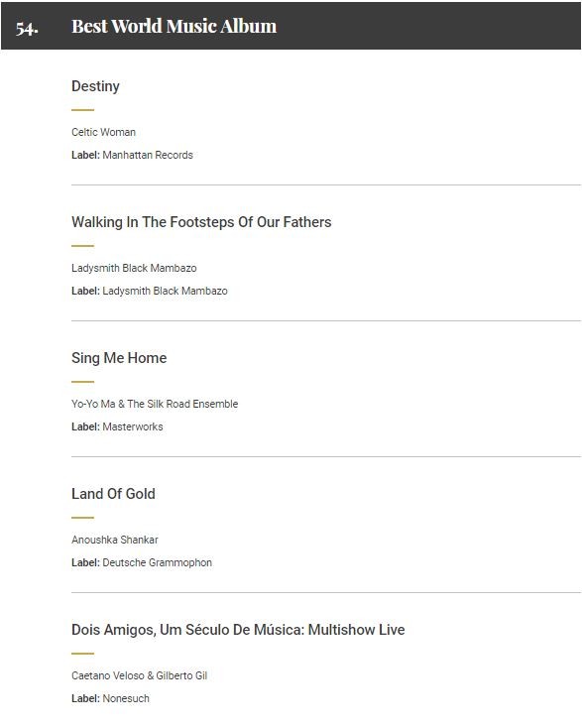Select the Deutsche Grammophon label text
The image size is (582, 728).
tap(158, 562)
